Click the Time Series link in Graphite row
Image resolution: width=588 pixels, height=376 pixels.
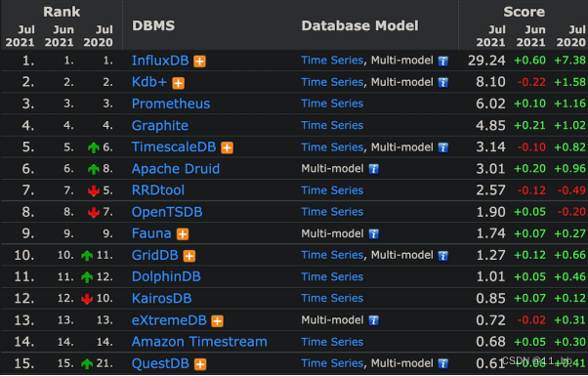pyautogui.click(x=332, y=125)
